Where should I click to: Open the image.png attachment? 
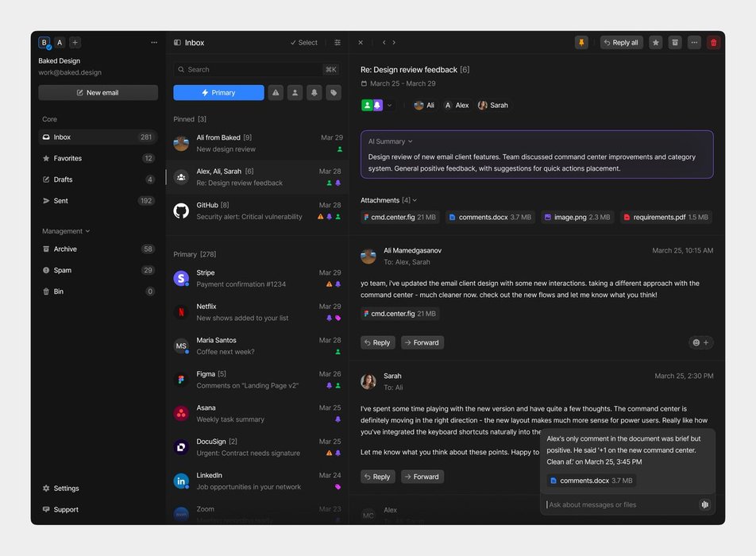(577, 217)
